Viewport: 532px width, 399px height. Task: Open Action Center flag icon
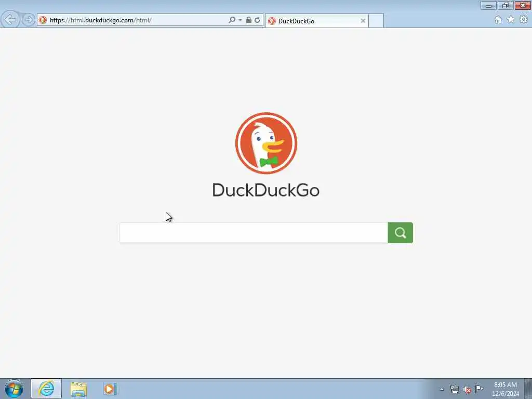coord(479,389)
